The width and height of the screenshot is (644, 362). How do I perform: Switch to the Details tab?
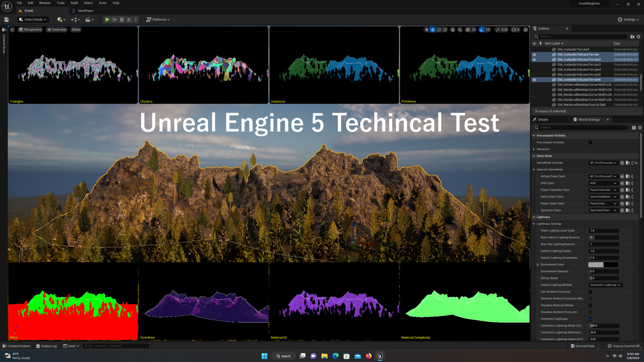click(543, 120)
